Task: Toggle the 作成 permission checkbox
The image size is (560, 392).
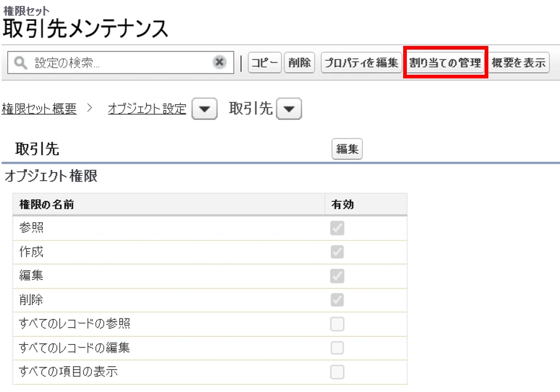Action: click(x=337, y=252)
